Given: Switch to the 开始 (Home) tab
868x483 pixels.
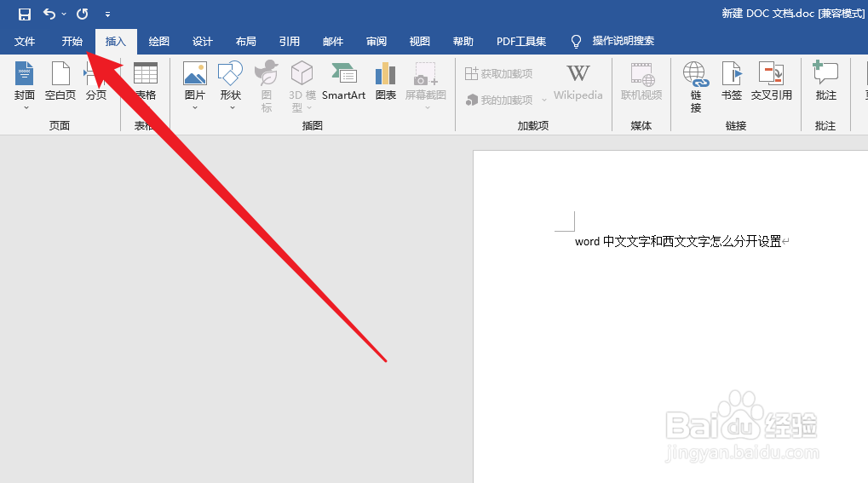Looking at the screenshot, I should tap(72, 42).
